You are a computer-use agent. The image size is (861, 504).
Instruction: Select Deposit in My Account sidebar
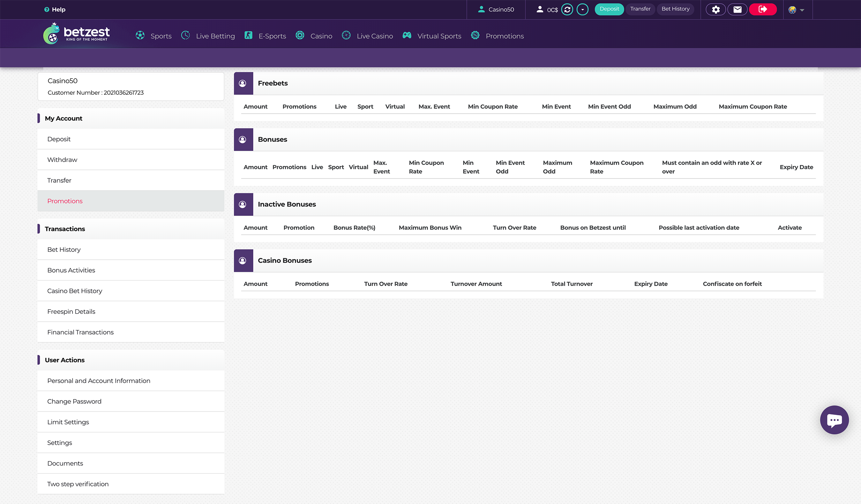[x=131, y=139]
